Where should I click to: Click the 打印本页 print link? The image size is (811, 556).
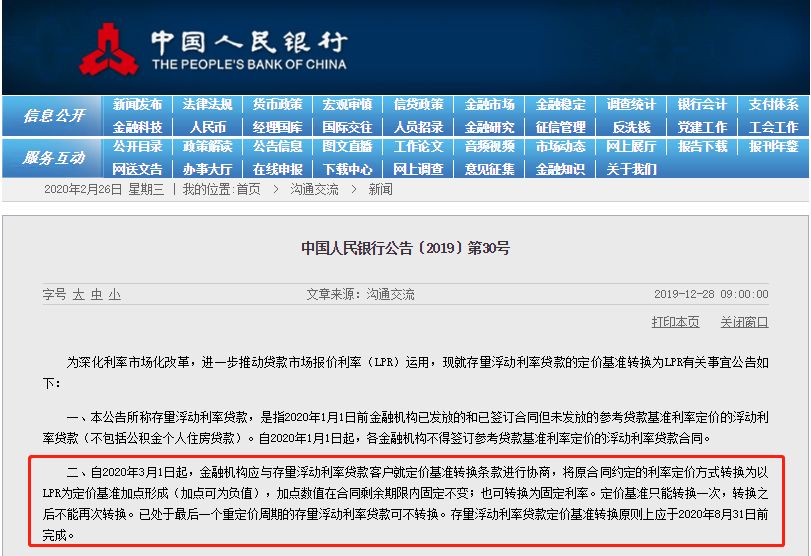(x=675, y=322)
